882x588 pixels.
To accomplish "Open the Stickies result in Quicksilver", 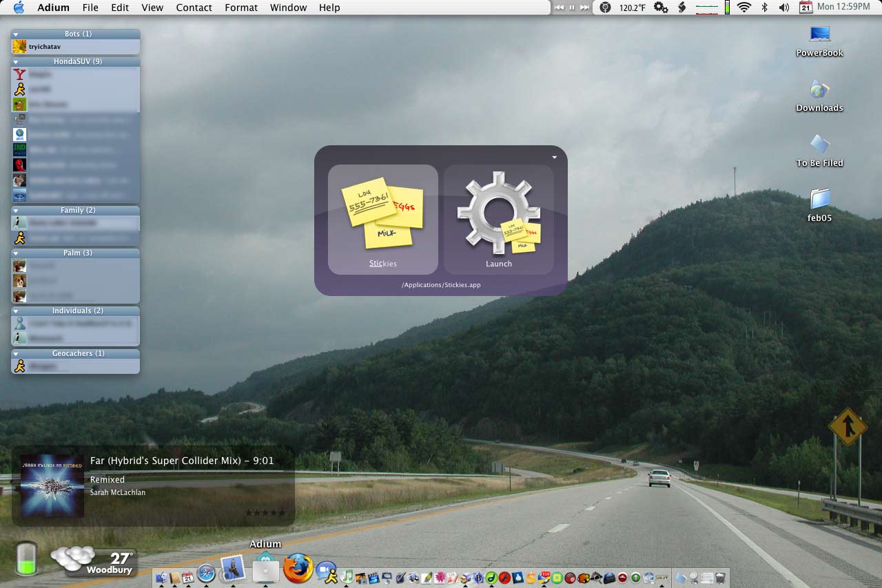I will click(382, 218).
